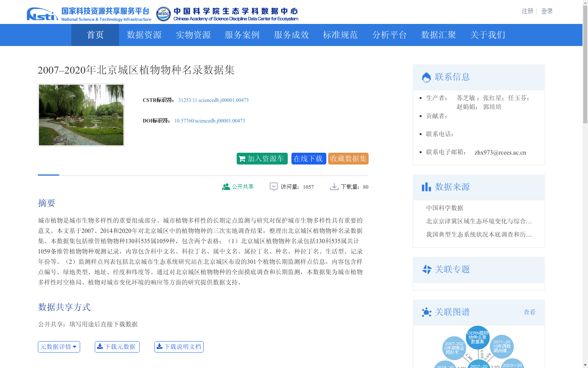Click the visit count comment icon

click(274, 187)
